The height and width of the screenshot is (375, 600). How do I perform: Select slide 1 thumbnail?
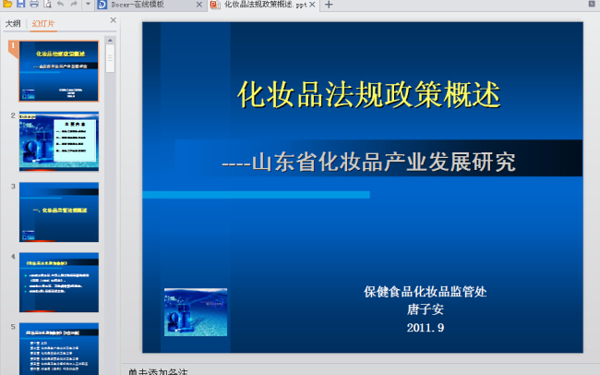pyautogui.click(x=59, y=71)
